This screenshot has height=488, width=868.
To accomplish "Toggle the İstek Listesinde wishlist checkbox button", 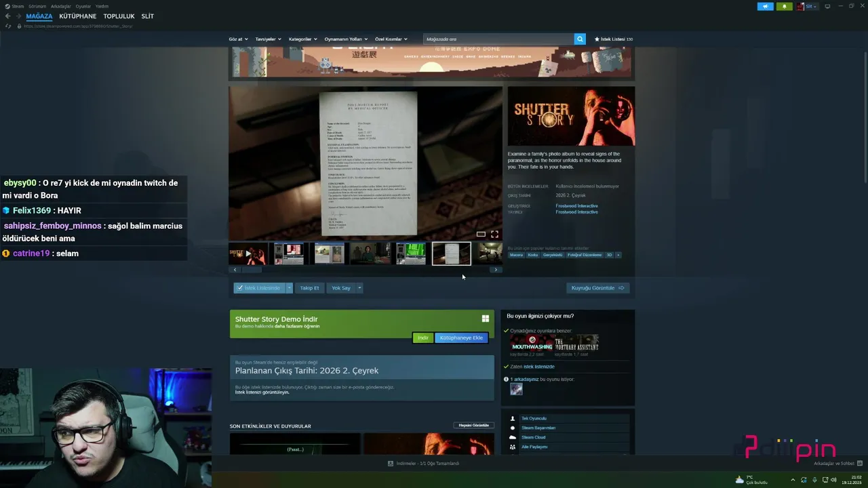I will pos(259,288).
